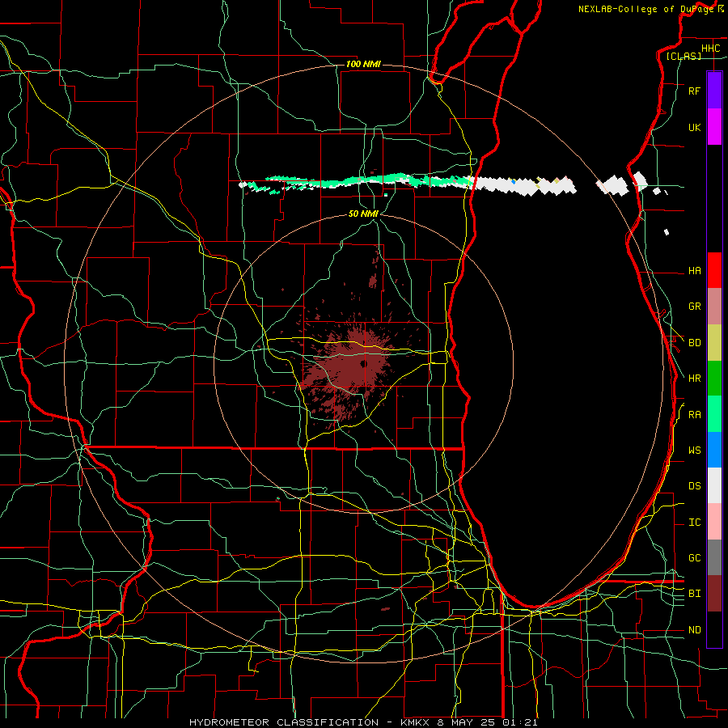Click the UK legend label

coord(694,128)
